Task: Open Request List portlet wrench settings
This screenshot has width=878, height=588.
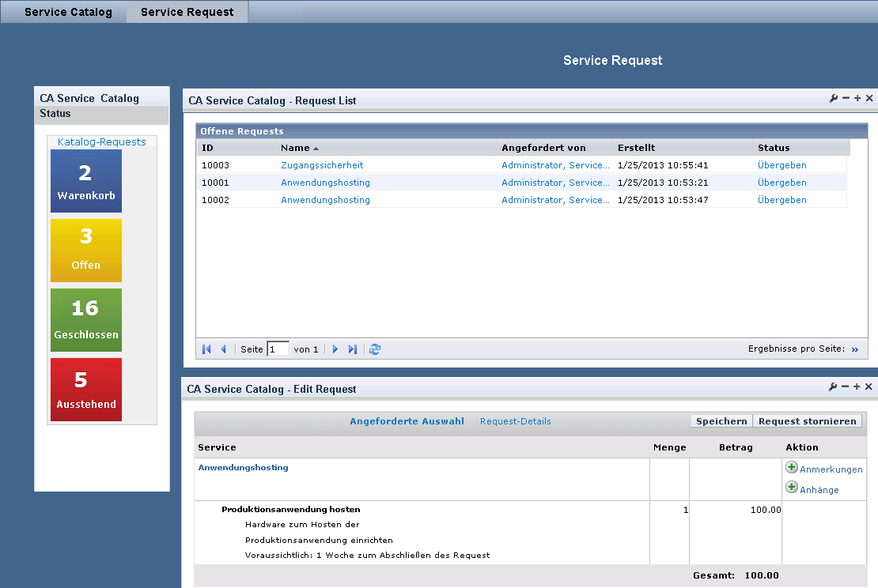Action: 833,99
